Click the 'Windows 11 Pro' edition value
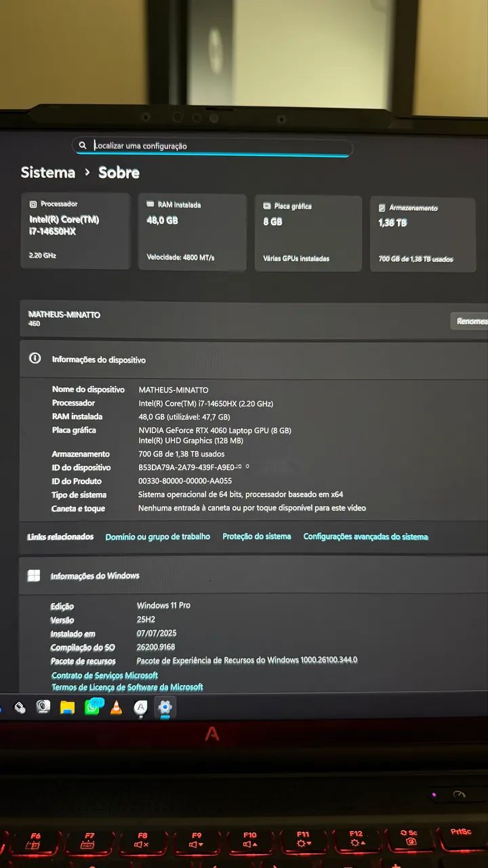 point(163,605)
